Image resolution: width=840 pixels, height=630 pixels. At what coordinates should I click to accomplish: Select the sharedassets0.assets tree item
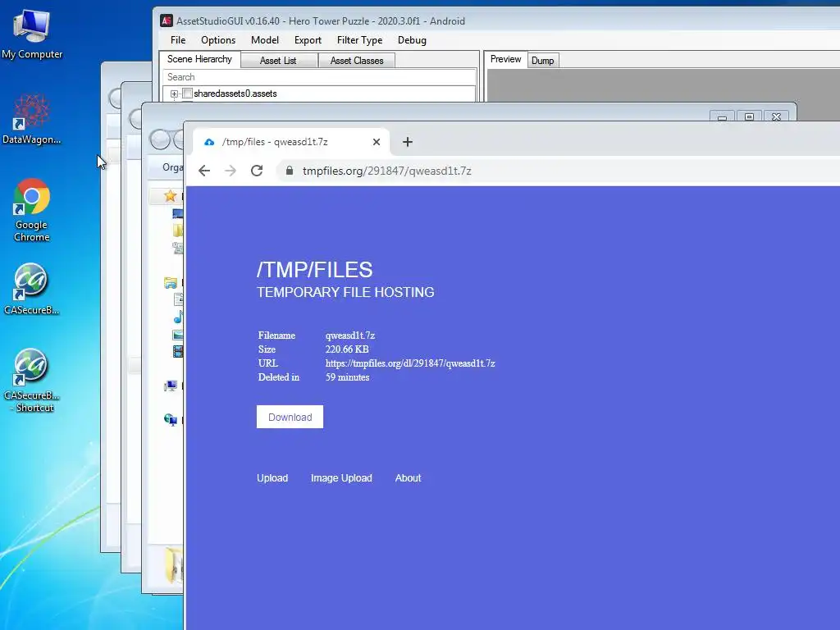pyautogui.click(x=235, y=94)
